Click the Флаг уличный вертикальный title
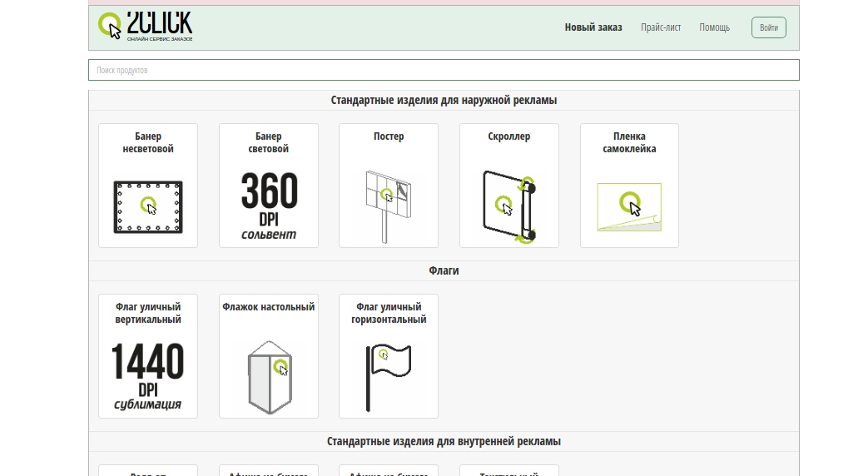Screen dimensions: 868x476 click(148, 313)
